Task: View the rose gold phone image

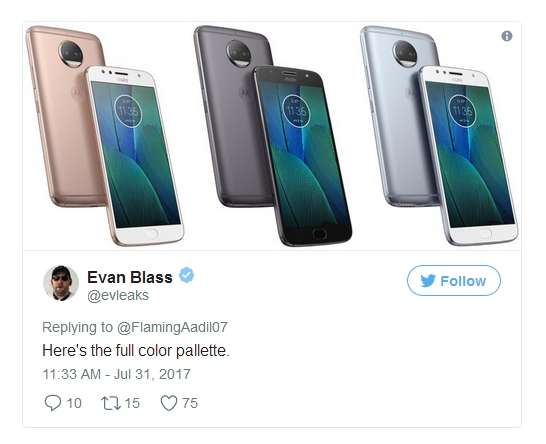Action: click(x=105, y=135)
